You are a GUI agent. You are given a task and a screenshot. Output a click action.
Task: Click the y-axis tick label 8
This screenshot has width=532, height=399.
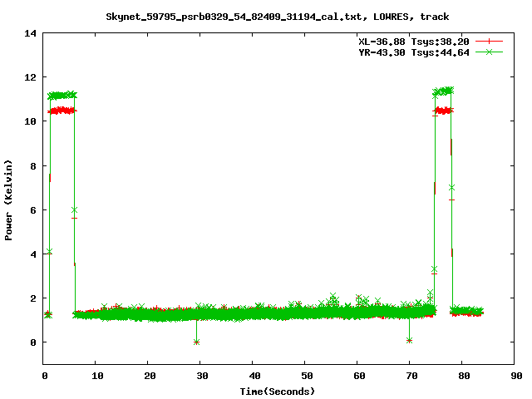(x=33, y=166)
